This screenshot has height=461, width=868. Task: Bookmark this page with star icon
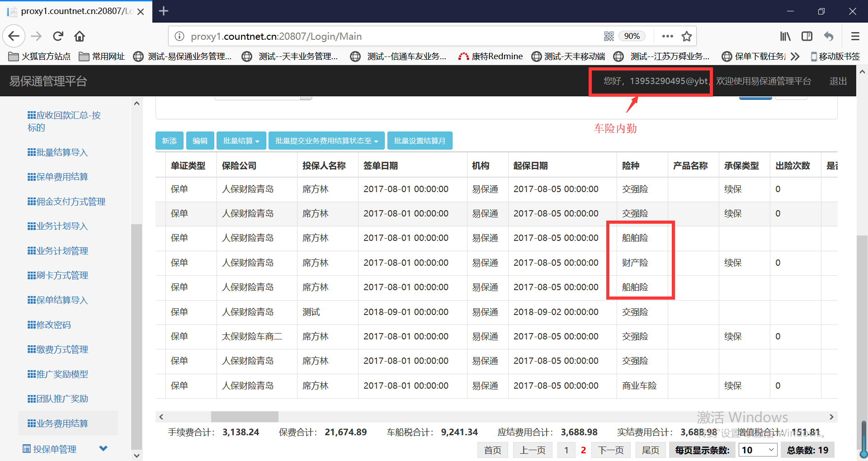686,36
